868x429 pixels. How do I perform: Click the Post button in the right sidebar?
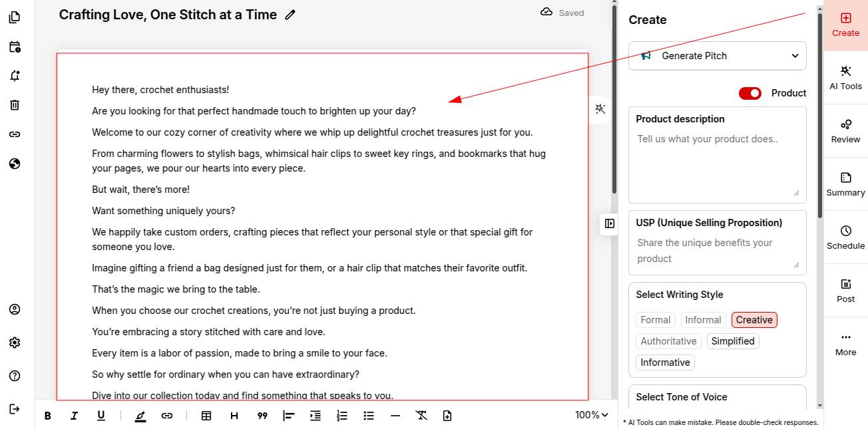[x=845, y=291]
